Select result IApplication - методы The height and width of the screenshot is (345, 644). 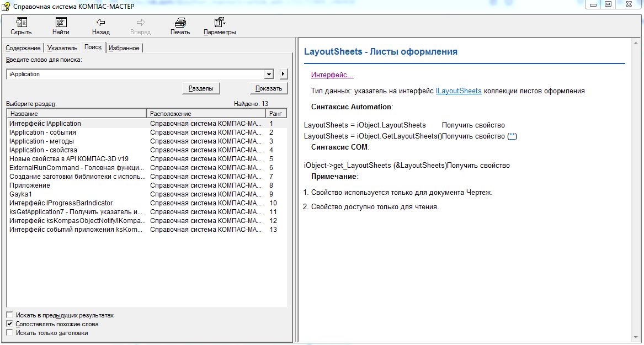click(x=147, y=141)
